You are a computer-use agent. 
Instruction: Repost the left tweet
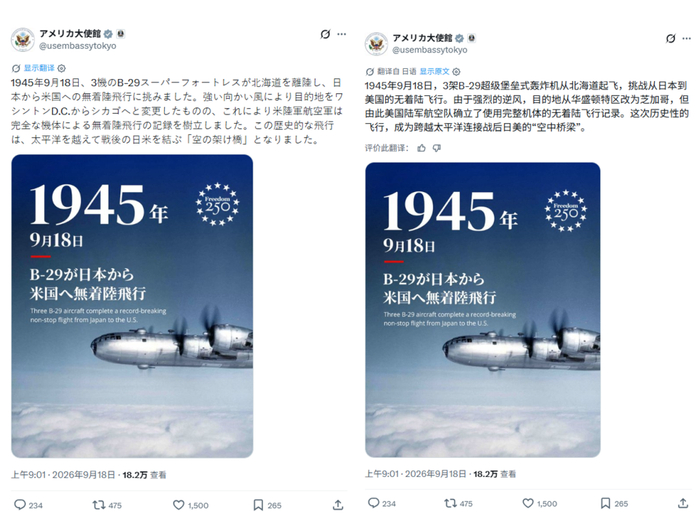[99, 505]
